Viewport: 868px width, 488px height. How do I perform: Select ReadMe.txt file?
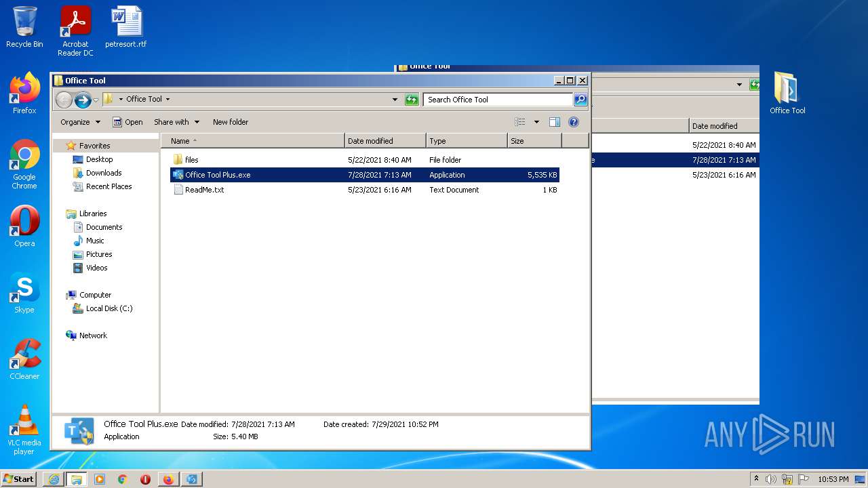tap(365, 190)
